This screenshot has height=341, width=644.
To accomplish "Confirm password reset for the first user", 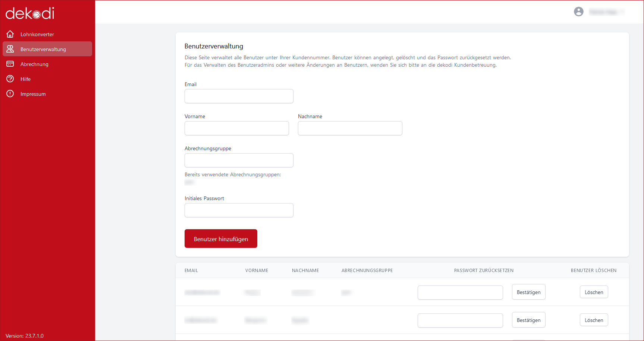I will point(528,292).
